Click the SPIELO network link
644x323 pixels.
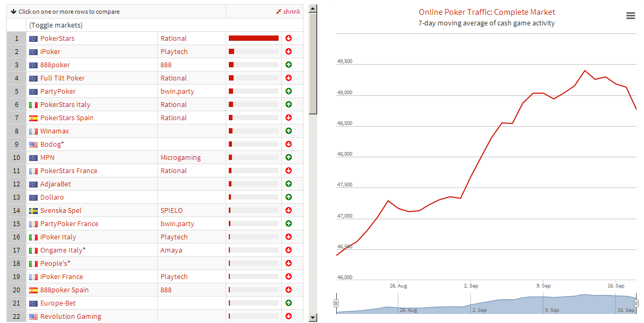point(172,210)
